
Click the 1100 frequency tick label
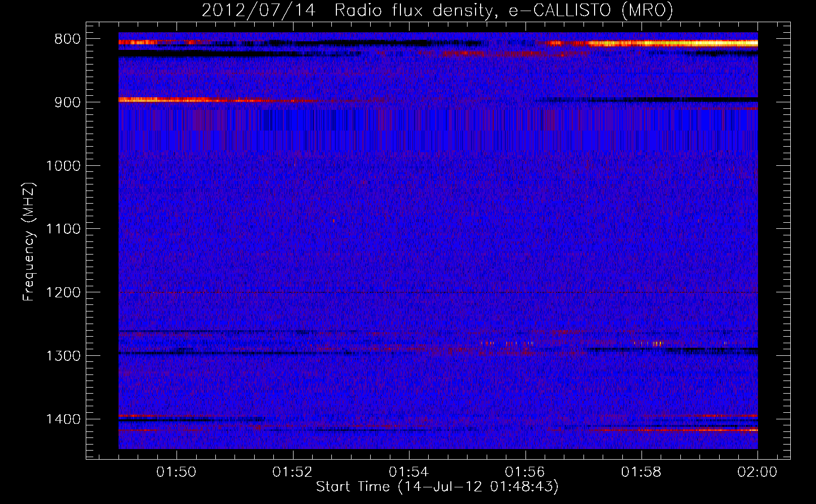63,229
